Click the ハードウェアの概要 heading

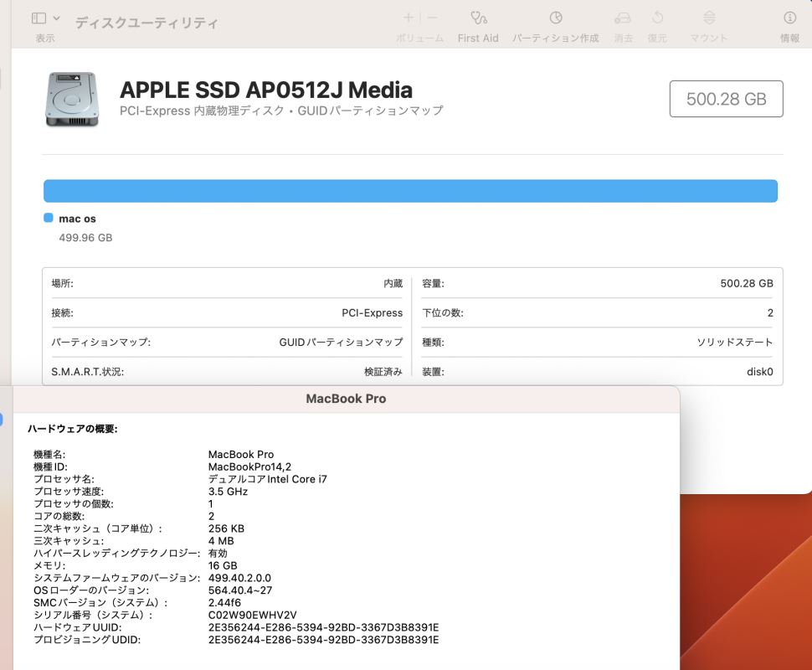coord(73,429)
